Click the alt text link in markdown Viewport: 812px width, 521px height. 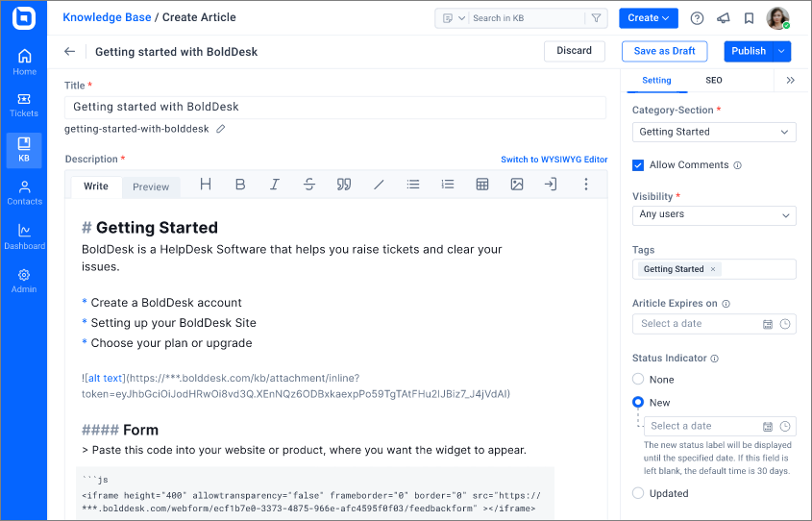coord(105,378)
